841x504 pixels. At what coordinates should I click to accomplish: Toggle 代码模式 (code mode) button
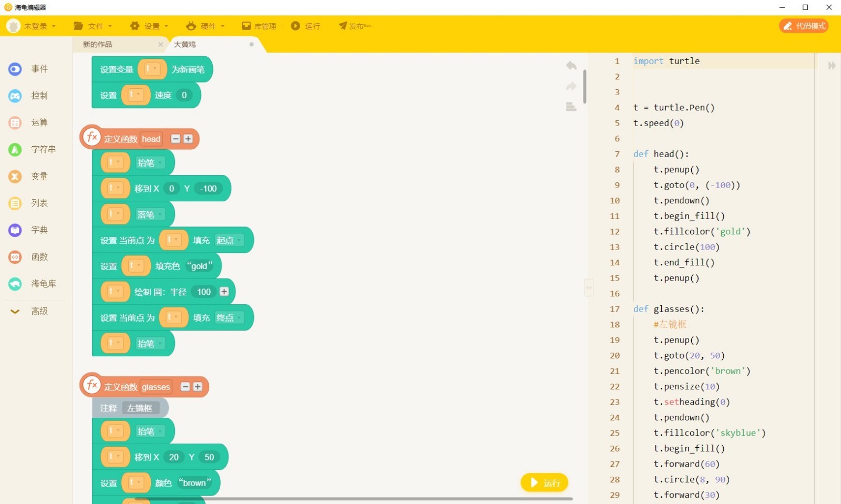804,26
